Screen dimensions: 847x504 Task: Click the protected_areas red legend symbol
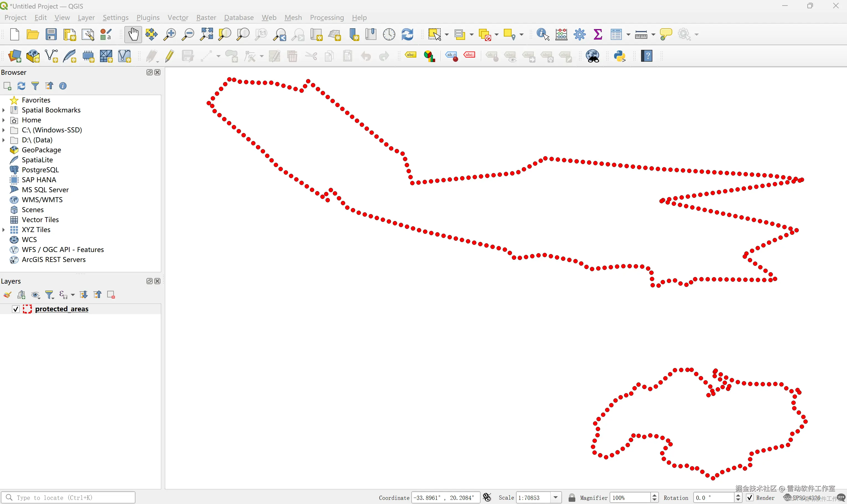27,309
